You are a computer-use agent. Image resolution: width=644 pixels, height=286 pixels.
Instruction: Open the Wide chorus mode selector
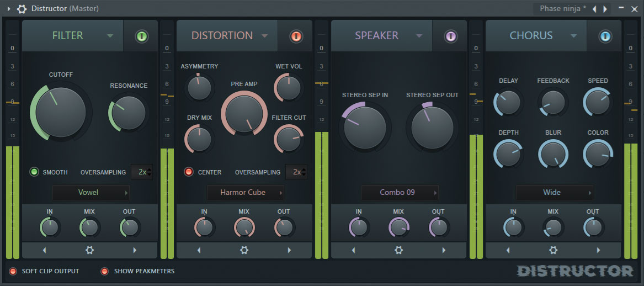[555, 192]
